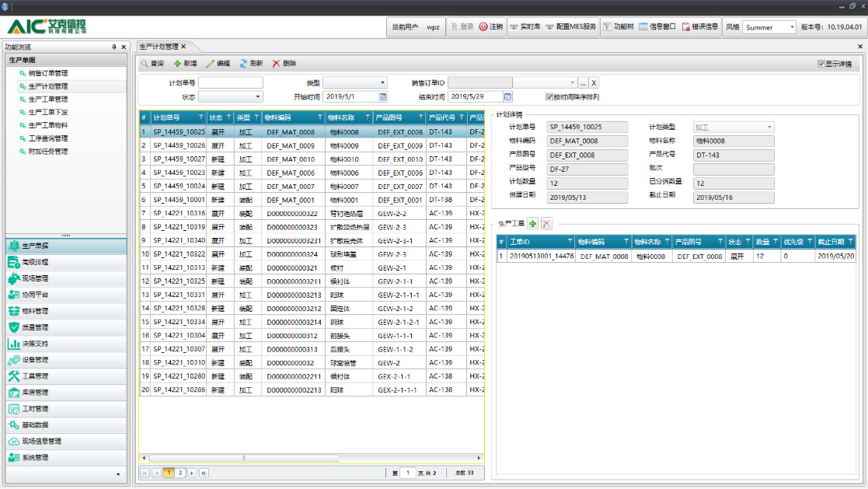
Task: Click the 查询 search icon in toolbar
Action: pos(145,63)
